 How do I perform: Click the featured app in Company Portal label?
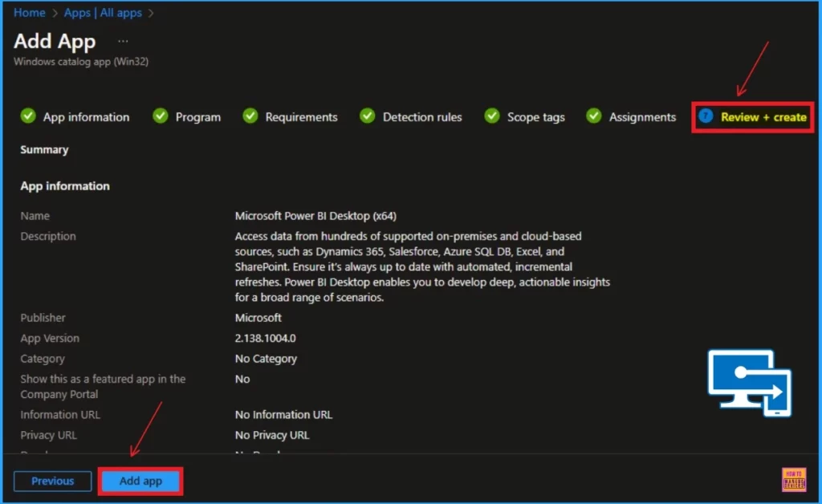pos(103,387)
